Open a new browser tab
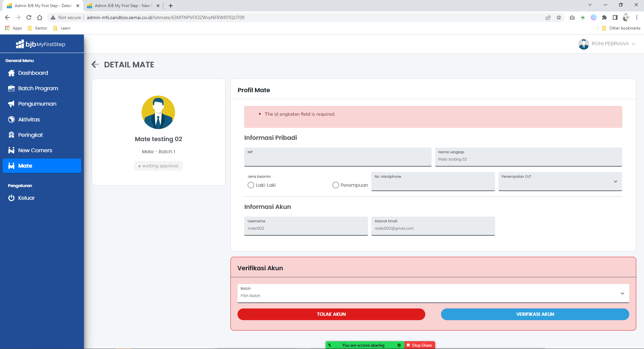The width and height of the screenshot is (644, 349). tap(171, 6)
